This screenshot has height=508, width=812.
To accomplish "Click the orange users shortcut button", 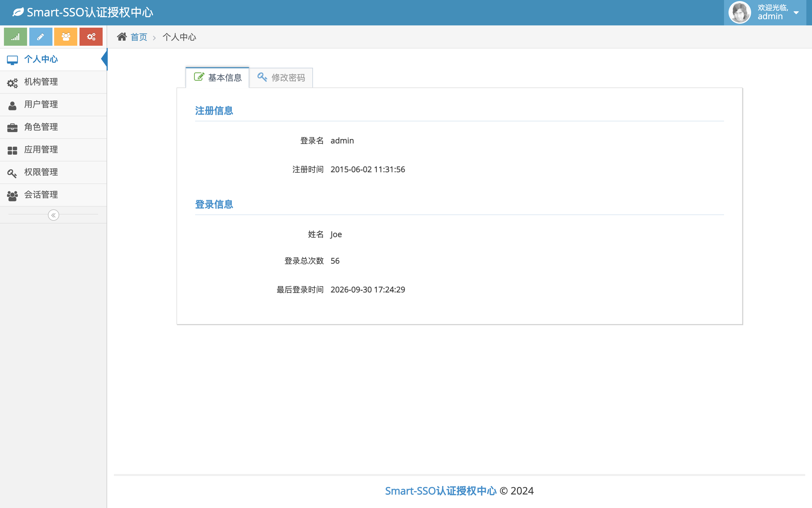I will 66,37.
